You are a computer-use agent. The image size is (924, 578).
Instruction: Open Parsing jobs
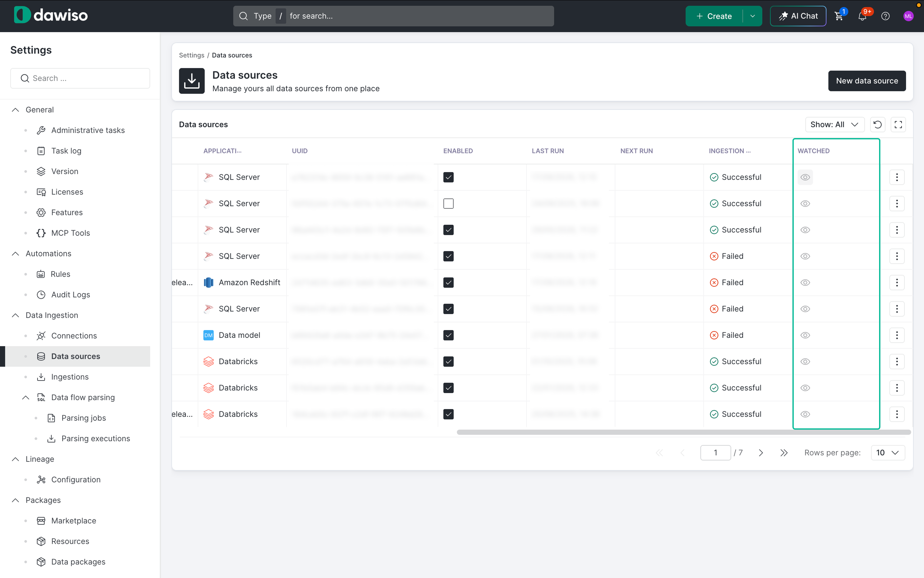point(83,418)
